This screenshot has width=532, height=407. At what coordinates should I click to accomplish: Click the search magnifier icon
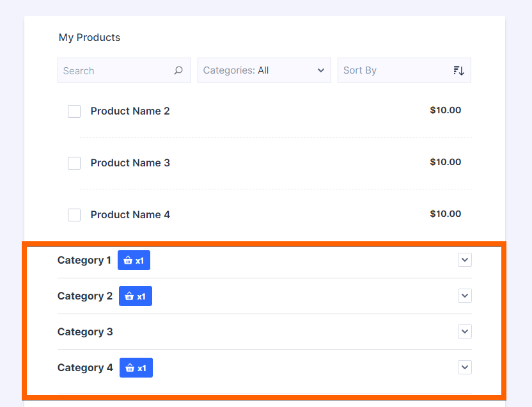[x=178, y=70]
